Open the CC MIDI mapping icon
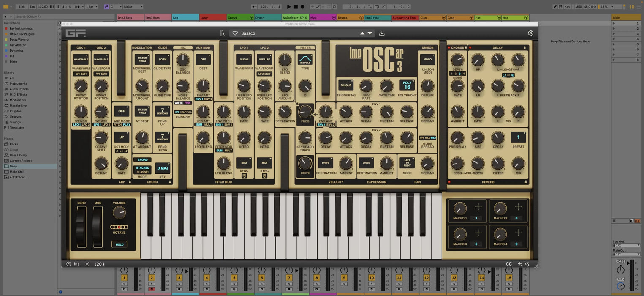 coord(509,264)
